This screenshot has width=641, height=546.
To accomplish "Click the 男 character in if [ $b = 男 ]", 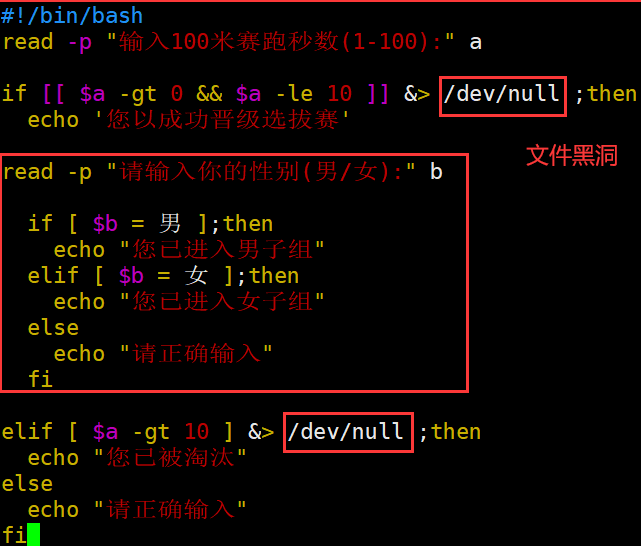I will 170,224.
